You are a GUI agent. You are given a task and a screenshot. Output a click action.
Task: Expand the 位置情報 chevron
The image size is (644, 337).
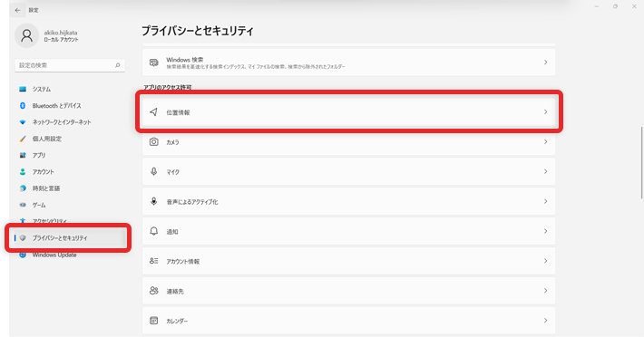point(545,112)
